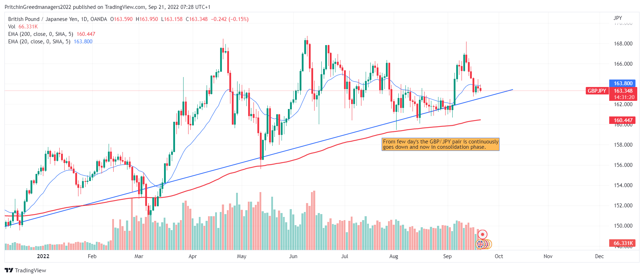Screen dimensions: 644x278
Task: Select the orange GBP/JPY consolidation text note
Action: 441,144
